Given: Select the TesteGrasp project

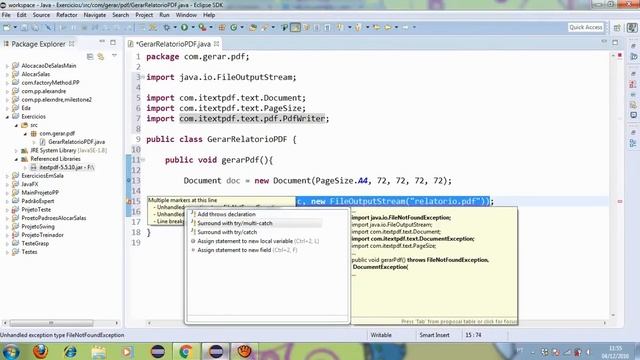Looking at the screenshot, I should pyautogui.click(x=35, y=244).
